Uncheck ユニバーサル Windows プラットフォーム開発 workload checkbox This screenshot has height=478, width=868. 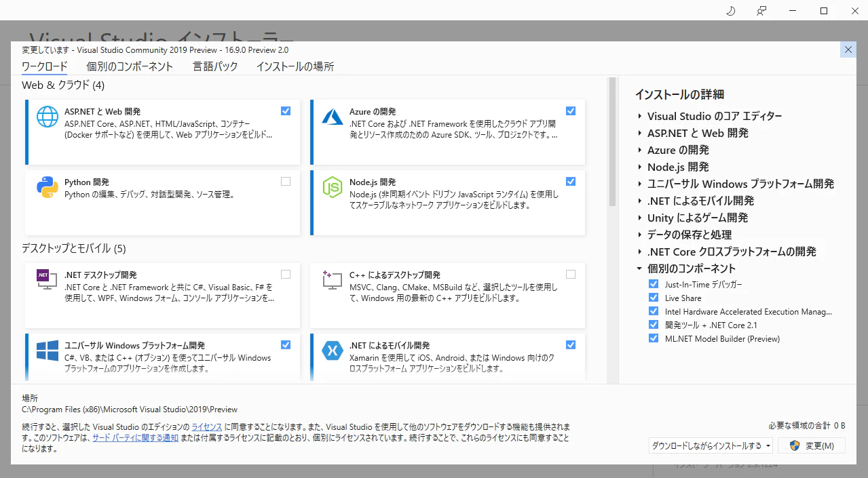coord(286,344)
